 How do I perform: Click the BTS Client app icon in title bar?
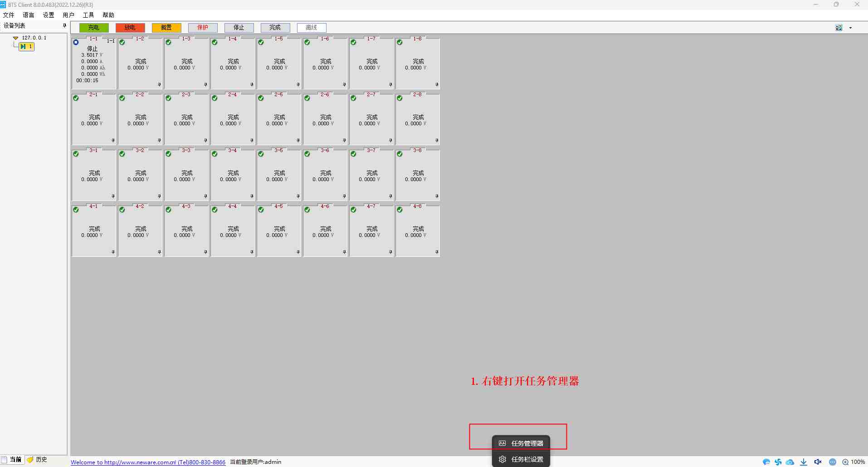[x=3, y=5]
